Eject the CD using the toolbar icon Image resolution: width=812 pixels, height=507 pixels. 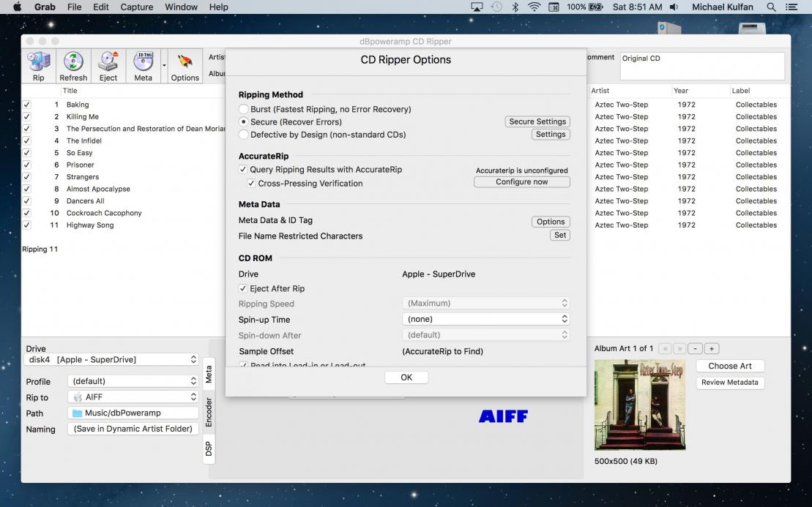pos(108,66)
